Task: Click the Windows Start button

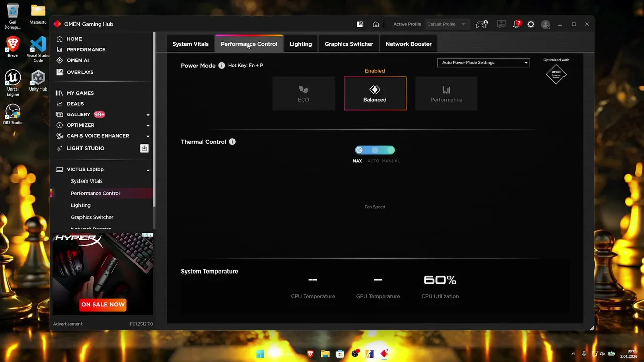Action: 260,354
